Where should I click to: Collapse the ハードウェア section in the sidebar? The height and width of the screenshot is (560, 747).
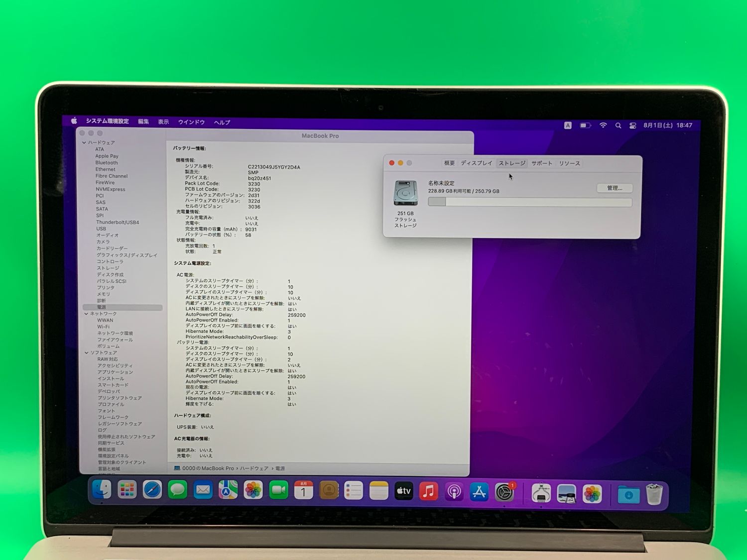click(84, 143)
